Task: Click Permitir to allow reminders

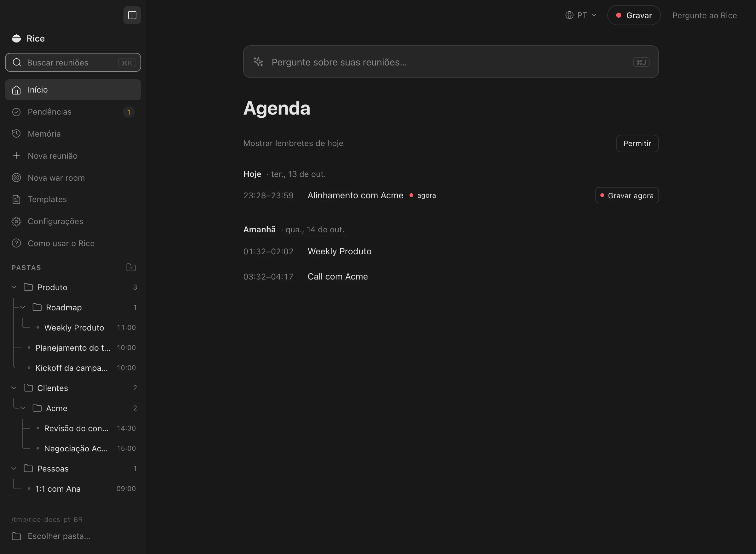Action: (637, 144)
